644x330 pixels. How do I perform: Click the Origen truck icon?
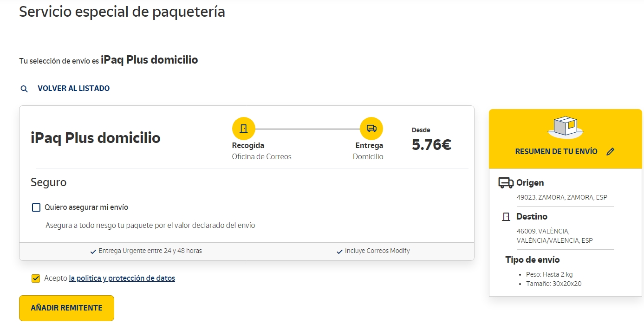[506, 183]
